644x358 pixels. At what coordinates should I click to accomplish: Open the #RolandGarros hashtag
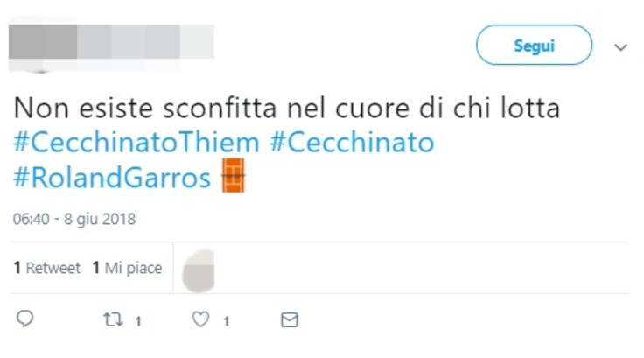click(x=112, y=178)
